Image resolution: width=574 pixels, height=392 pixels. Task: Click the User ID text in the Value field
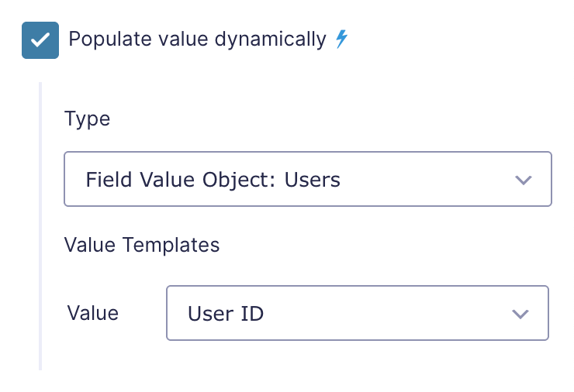[x=226, y=314]
